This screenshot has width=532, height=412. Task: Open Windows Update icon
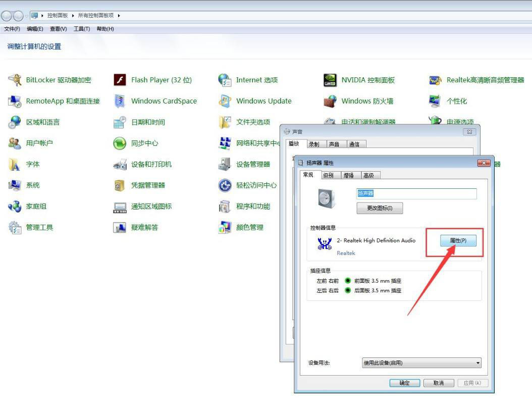coord(225,101)
